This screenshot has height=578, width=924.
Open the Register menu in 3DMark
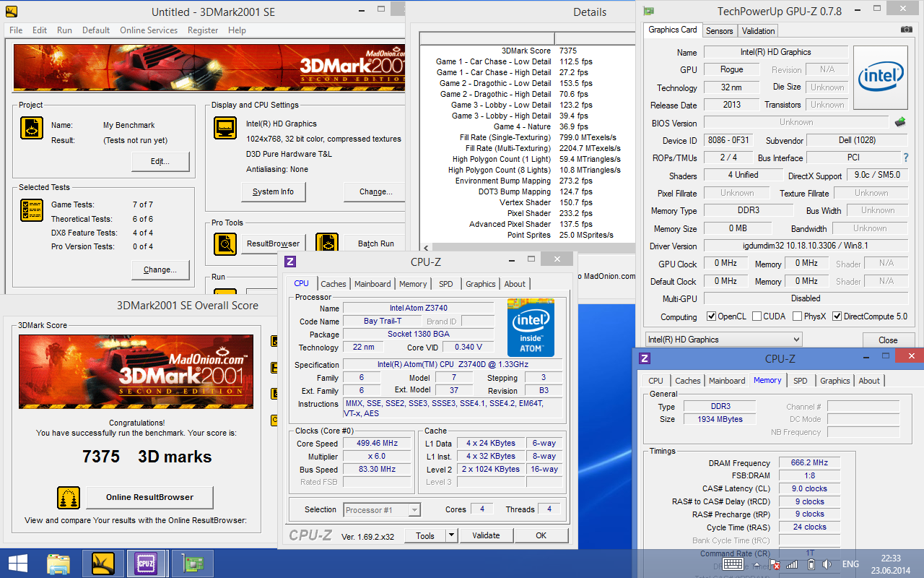(x=203, y=30)
